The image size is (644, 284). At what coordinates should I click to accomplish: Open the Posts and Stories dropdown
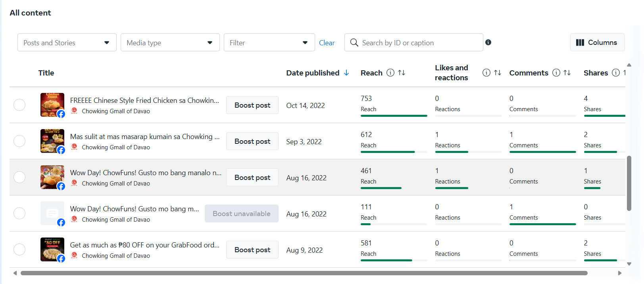[67, 43]
